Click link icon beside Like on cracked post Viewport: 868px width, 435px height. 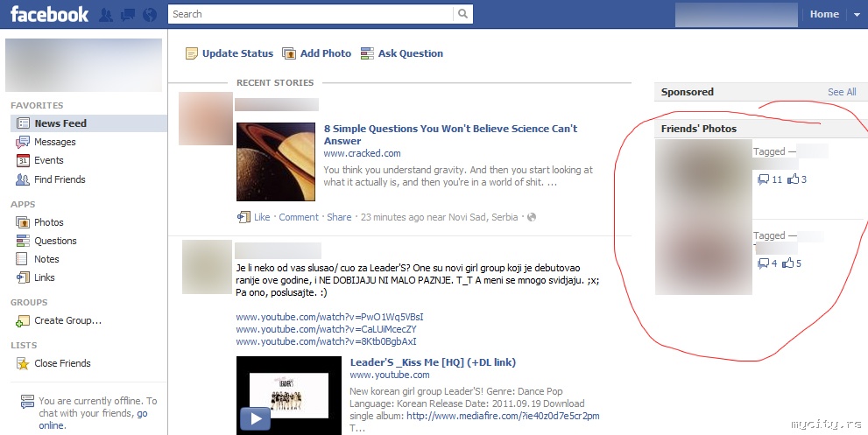click(243, 217)
